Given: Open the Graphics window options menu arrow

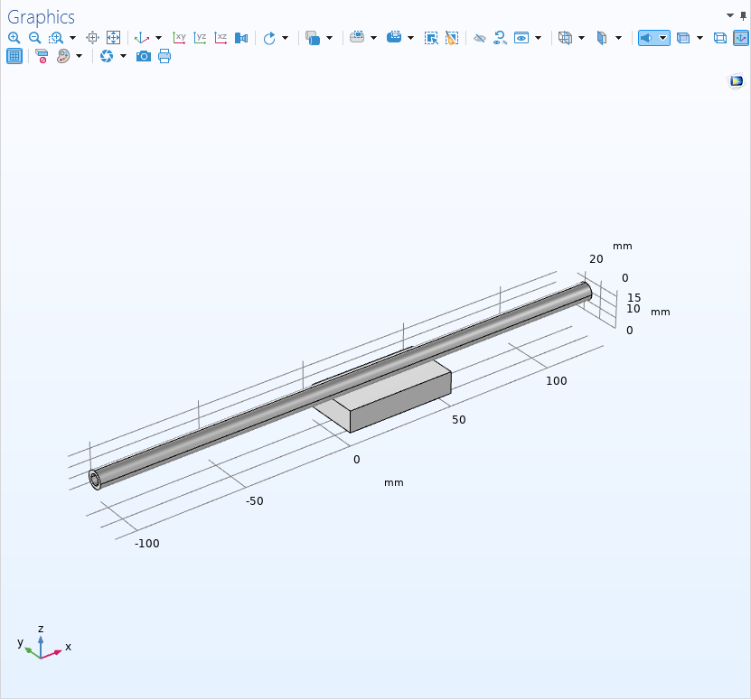Looking at the screenshot, I should click(x=730, y=15).
